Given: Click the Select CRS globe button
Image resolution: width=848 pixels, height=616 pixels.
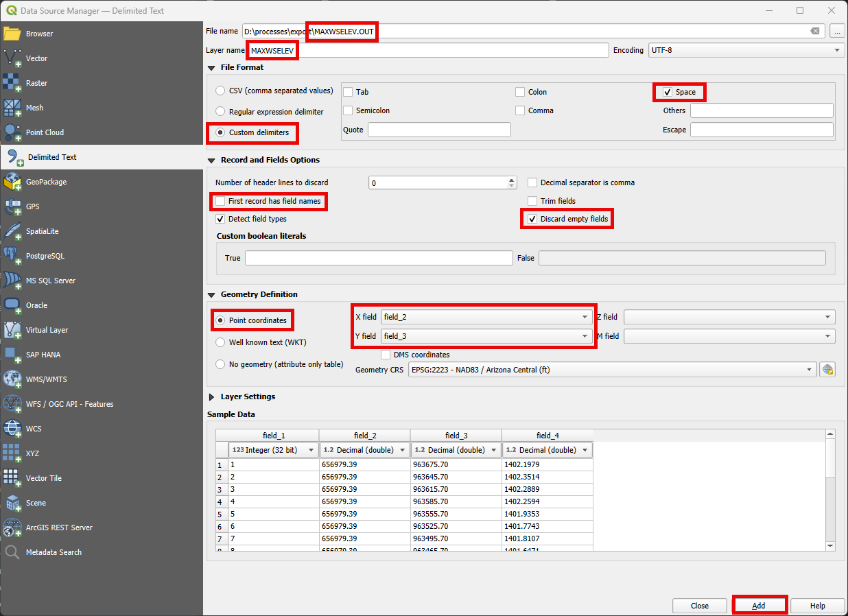Looking at the screenshot, I should (828, 370).
